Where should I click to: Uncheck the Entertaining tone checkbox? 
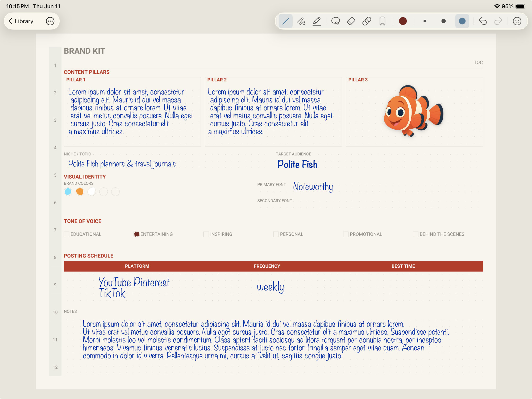(136, 234)
